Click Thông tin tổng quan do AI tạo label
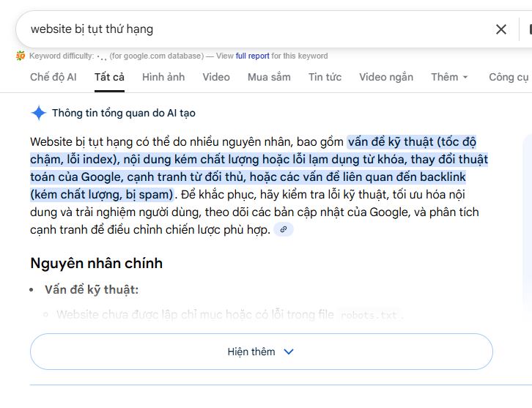Image resolution: width=532 pixels, height=408 pixels. tap(124, 113)
